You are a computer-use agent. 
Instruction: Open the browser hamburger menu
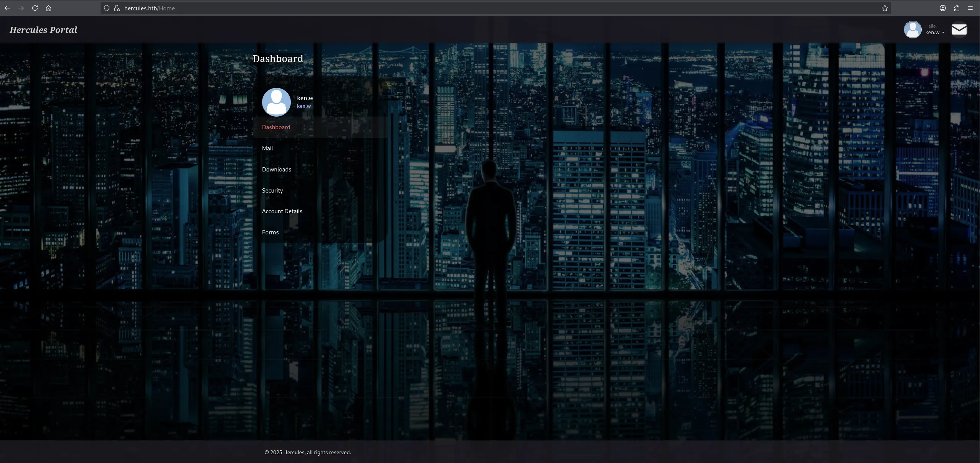[970, 8]
